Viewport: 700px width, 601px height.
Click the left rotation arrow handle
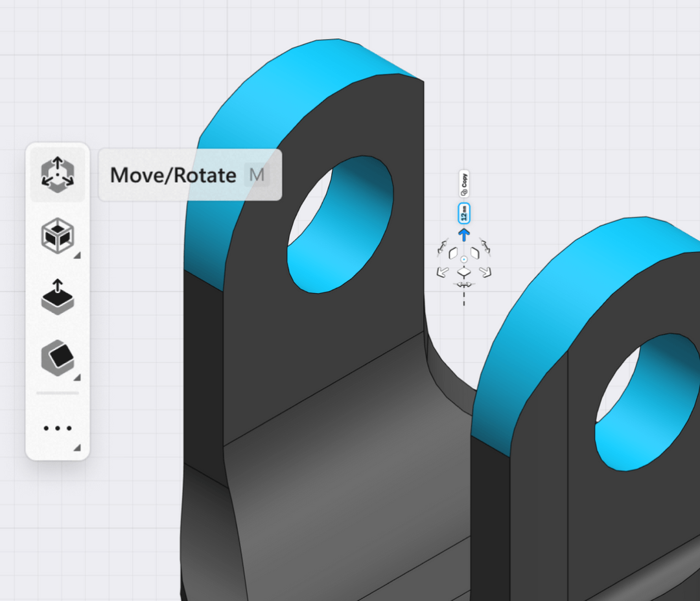(443, 272)
